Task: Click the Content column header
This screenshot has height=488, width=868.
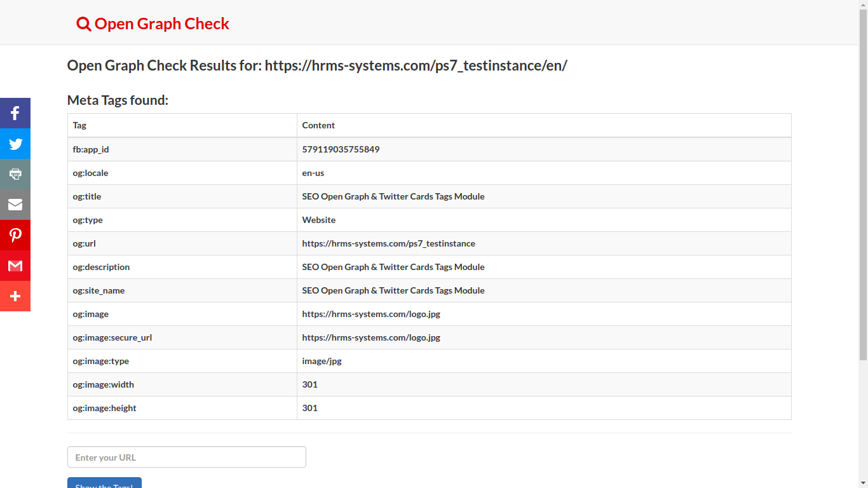Action: point(318,125)
